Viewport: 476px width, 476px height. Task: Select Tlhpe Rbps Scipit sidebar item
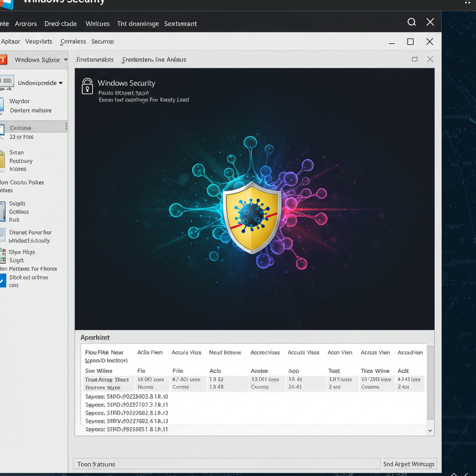(22, 256)
